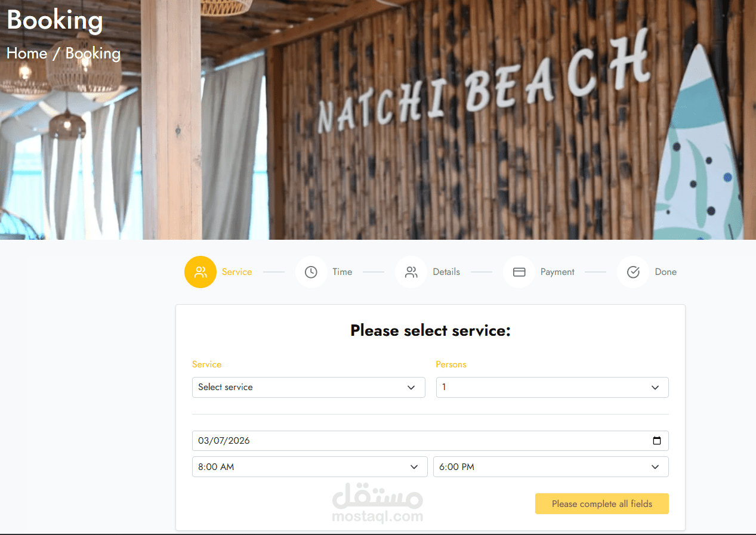Image resolution: width=756 pixels, height=535 pixels.
Task: Click the checkmark Done step icon
Action: click(633, 272)
